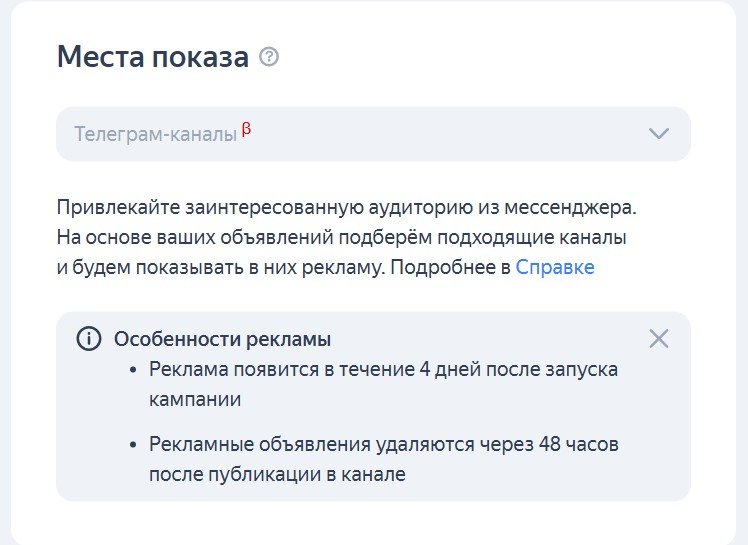The image size is (748, 545).
Task: Open the Справке help link
Action: (555, 267)
